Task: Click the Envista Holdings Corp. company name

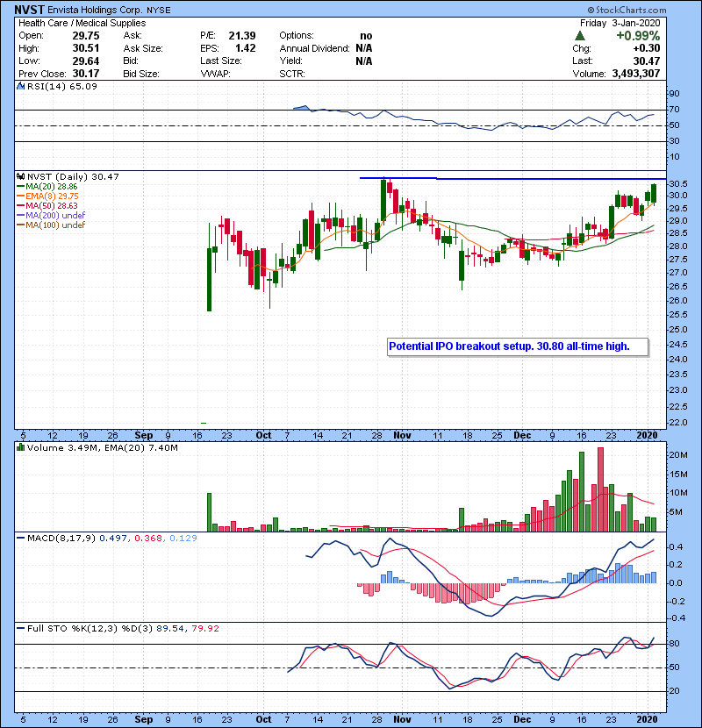Action: pos(96,10)
